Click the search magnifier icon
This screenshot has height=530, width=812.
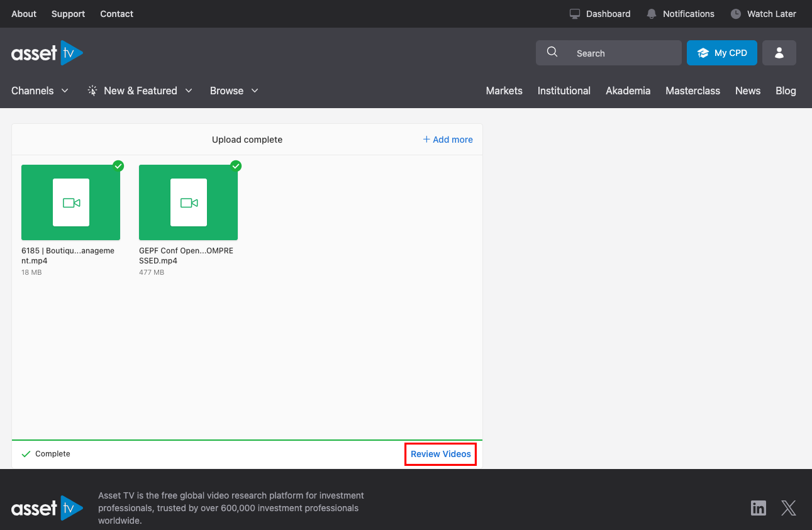(552, 53)
